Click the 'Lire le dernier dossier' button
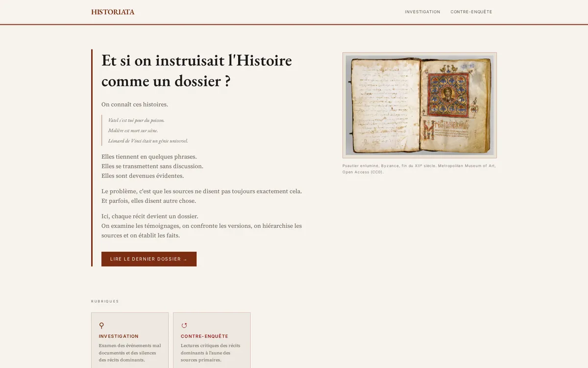 click(x=149, y=259)
